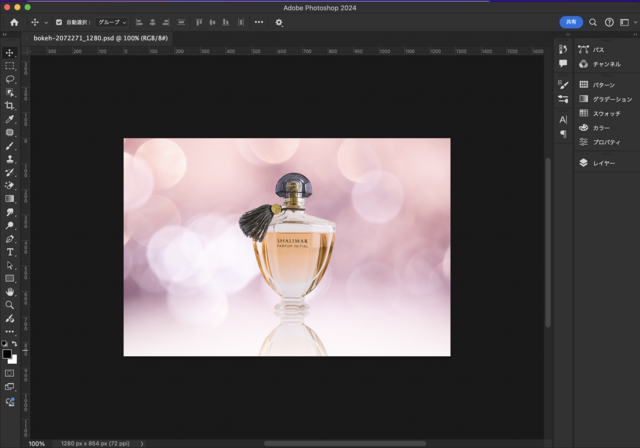Select the Eraser tool
The width and height of the screenshot is (640, 448).
[x=10, y=185]
